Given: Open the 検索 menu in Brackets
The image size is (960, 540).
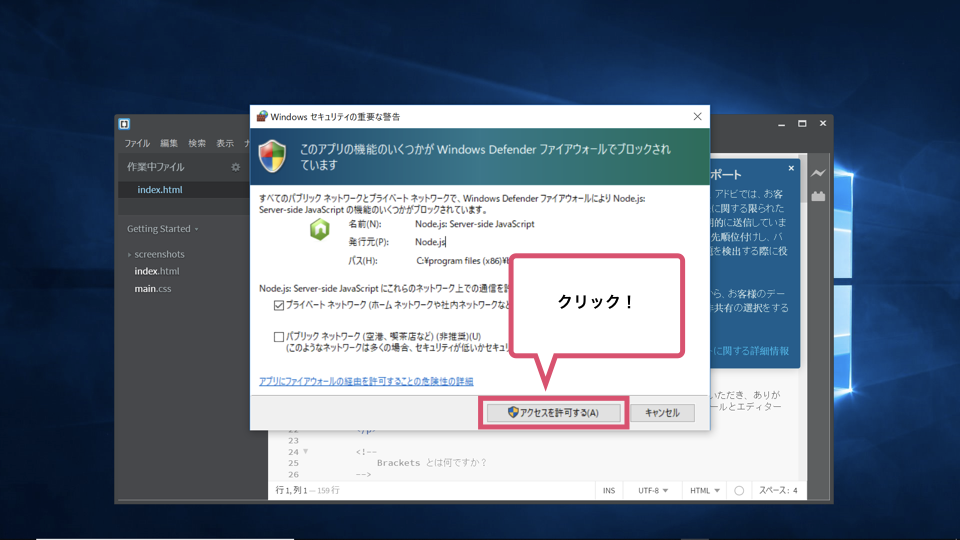Looking at the screenshot, I should (x=197, y=143).
